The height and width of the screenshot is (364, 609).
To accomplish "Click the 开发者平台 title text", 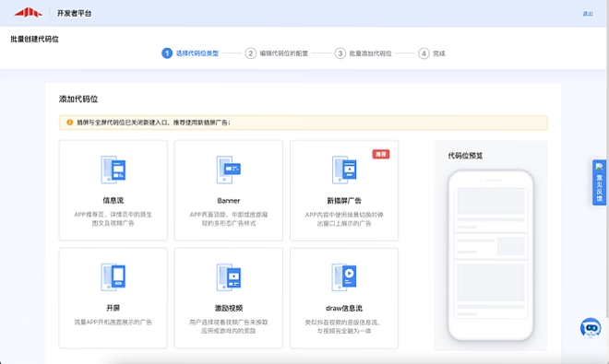I will point(74,13).
